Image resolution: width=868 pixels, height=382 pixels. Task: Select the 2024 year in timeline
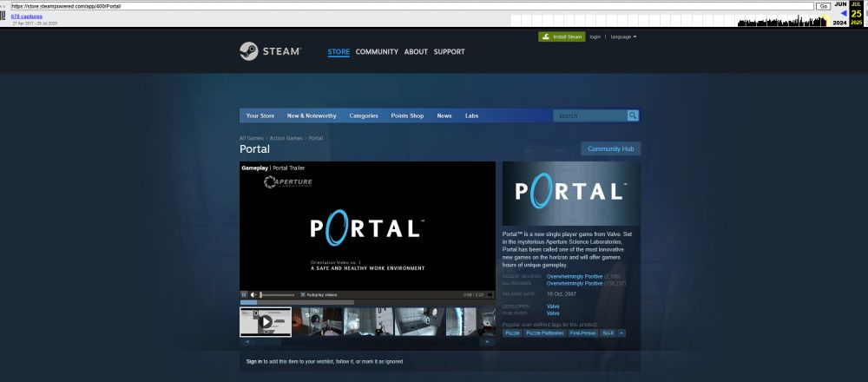pos(839,23)
